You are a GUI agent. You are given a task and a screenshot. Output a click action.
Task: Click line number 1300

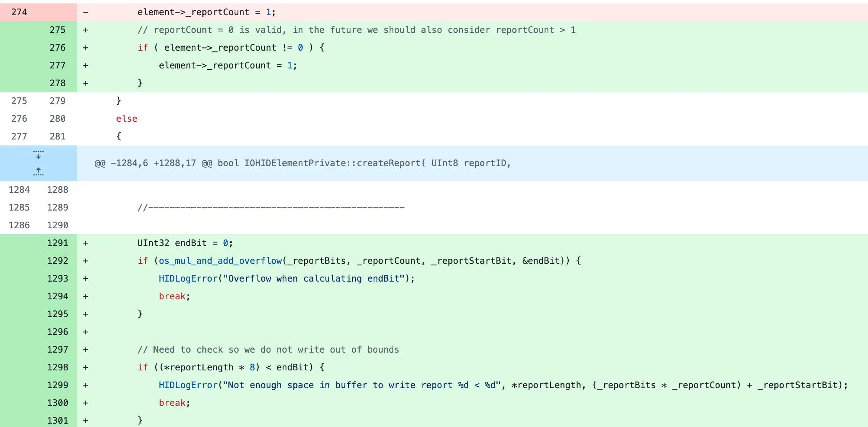coord(58,403)
